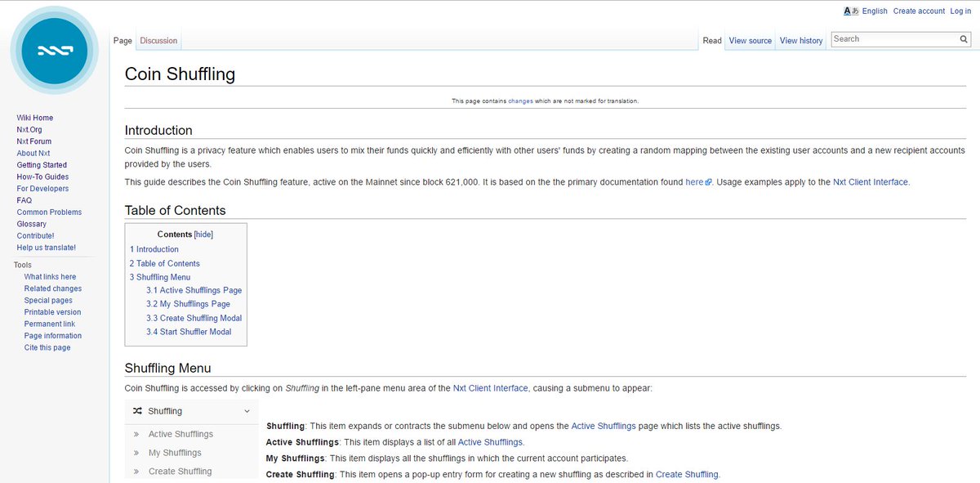This screenshot has width=980, height=483.
Task: Follow Active Shufflings link in list description
Action: pyautogui.click(x=490, y=442)
